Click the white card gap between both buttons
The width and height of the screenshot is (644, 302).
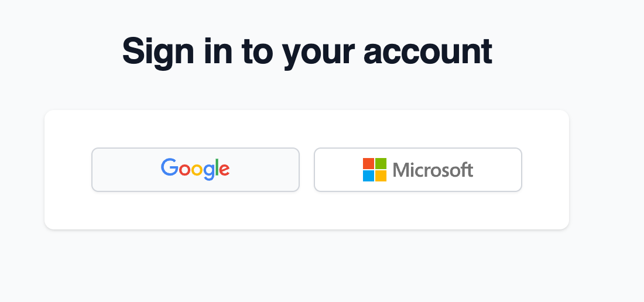307,170
